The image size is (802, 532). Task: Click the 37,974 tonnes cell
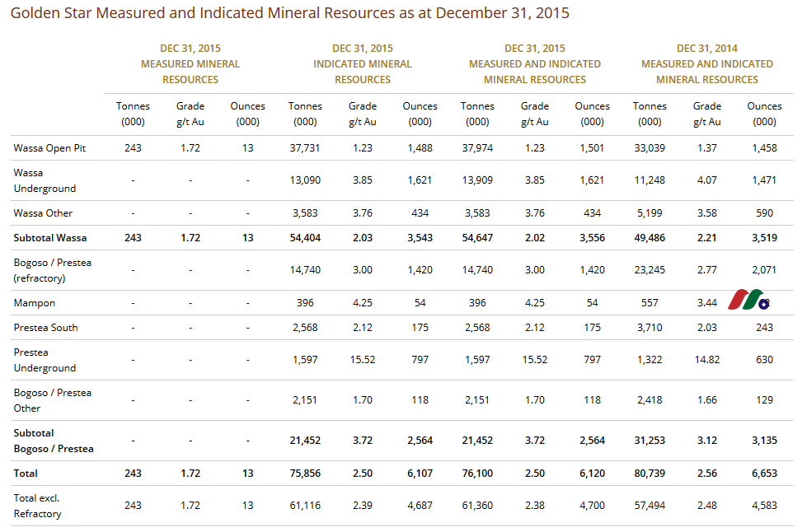point(477,148)
